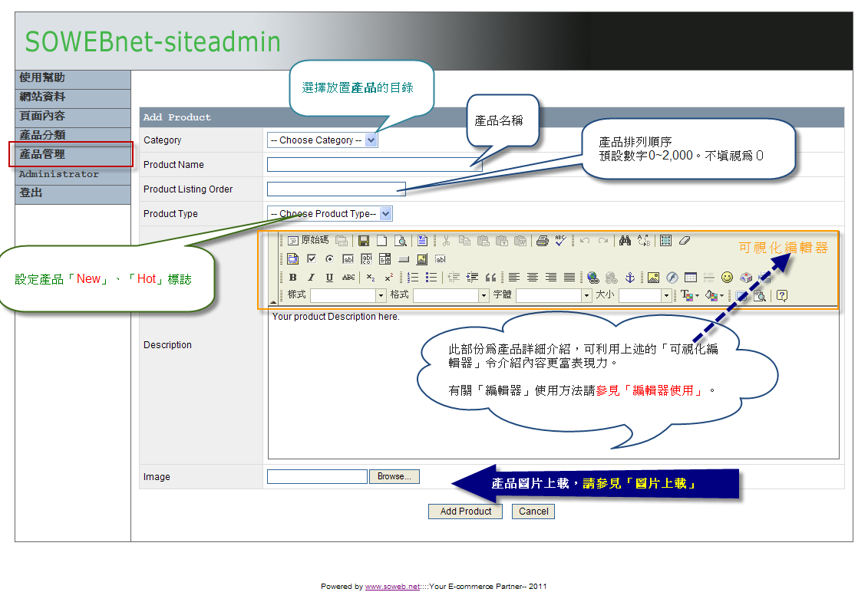Toggle the 原始碼 source view button
Screen dimensions: 868x602
[x=309, y=241]
